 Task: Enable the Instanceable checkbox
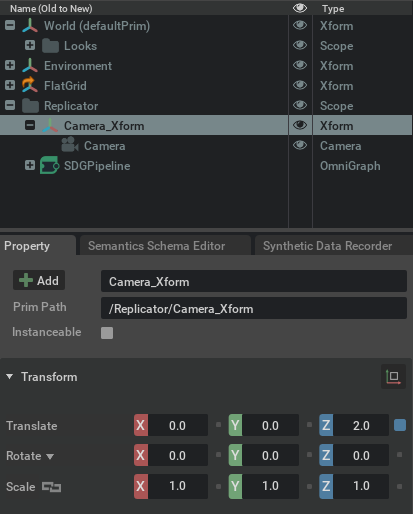[107, 333]
